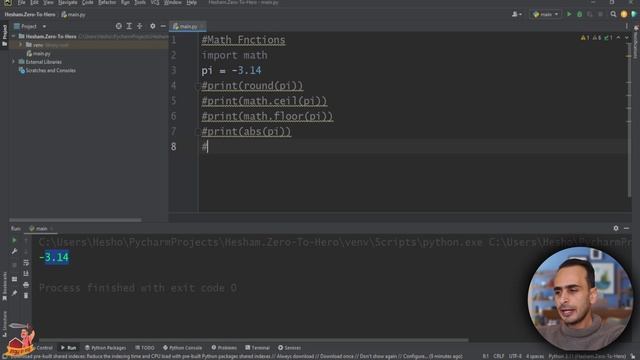Open Run panel gear settings
640x360 pixels.
tap(616, 228)
